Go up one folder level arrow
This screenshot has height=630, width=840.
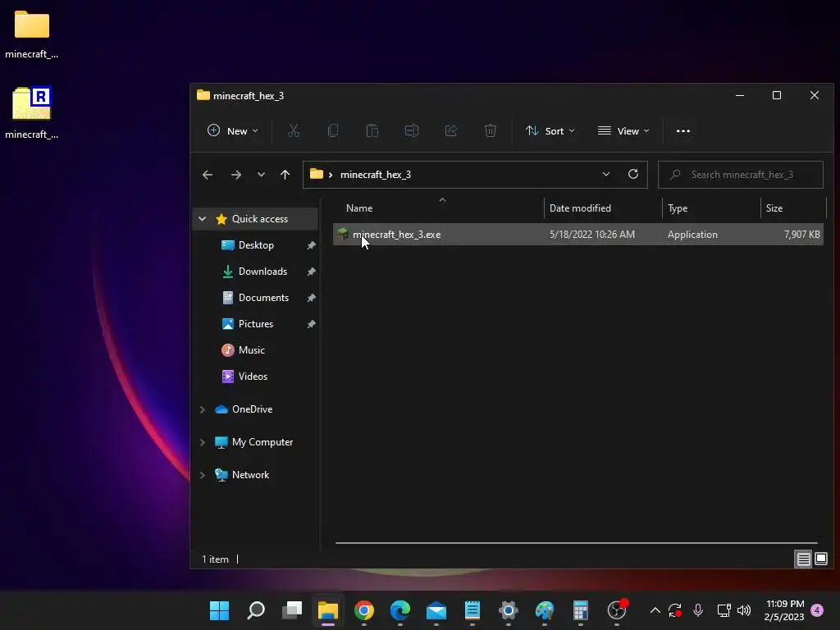coord(285,175)
